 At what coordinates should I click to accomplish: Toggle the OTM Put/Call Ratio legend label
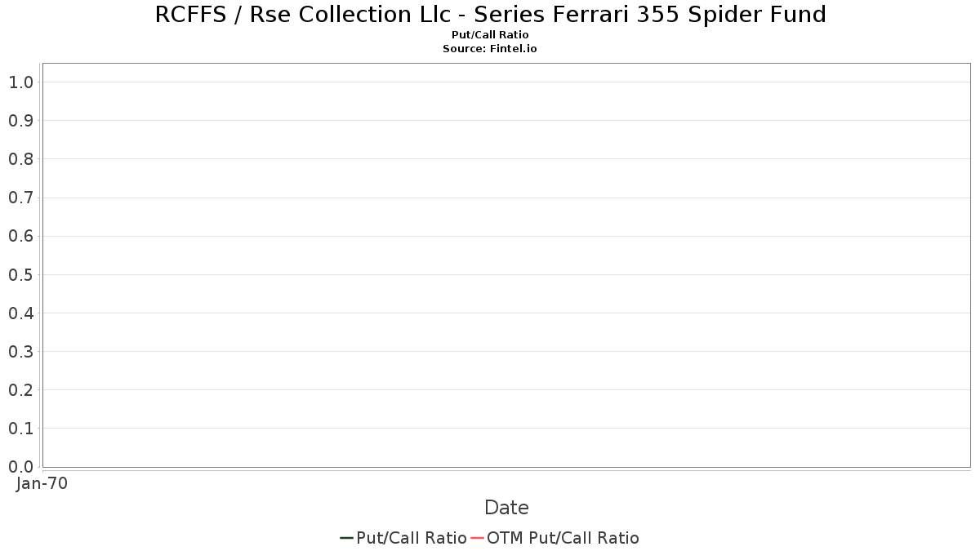(563, 538)
